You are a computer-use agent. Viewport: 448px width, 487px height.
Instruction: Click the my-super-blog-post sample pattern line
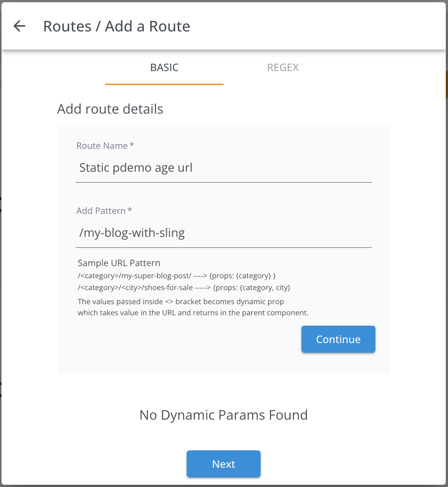[177, 276]
